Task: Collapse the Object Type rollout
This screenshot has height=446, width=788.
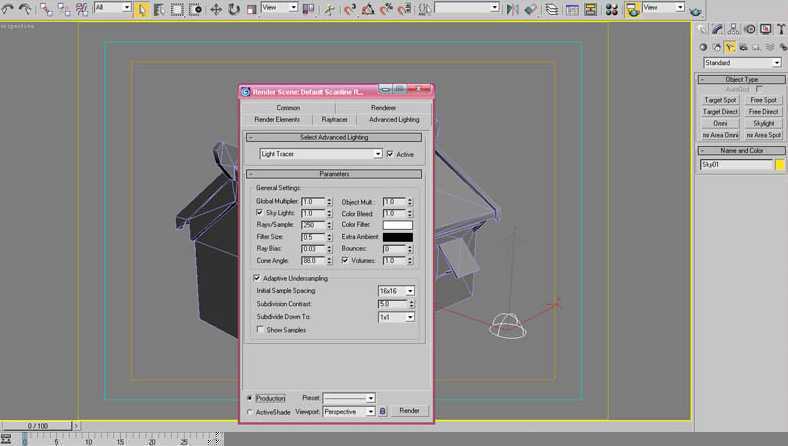Action: [x=741, y=79]
